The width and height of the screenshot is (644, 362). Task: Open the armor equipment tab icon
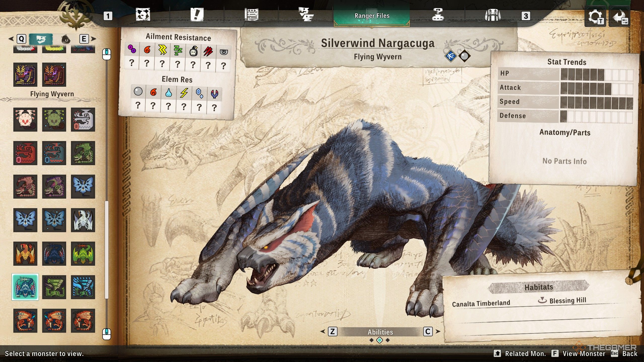click(x=493, y=15)
